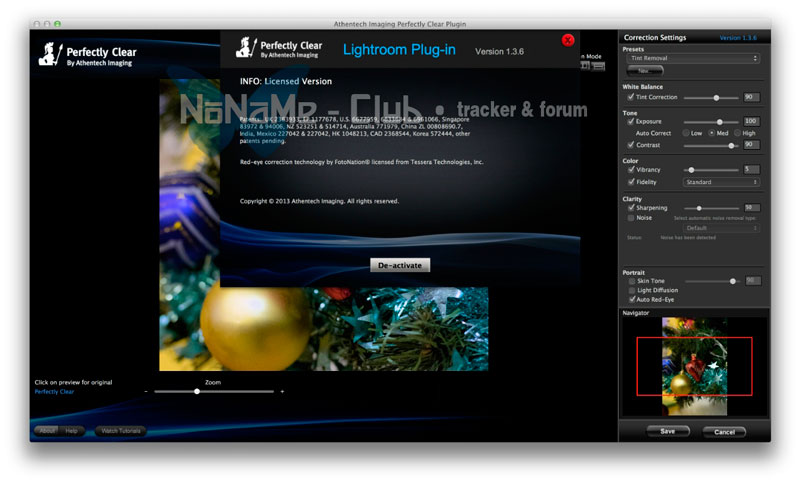Click the 'Click on preview for original' text
Viewport: 800px width, 482px height.
(73, 383)
